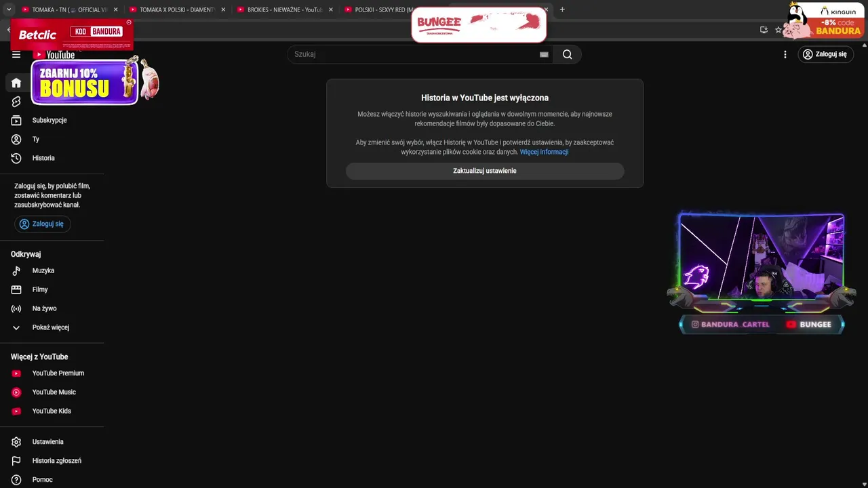Click Zaloguj się in the top right
This screenshot has width=868, height=488.
[825, 54]
